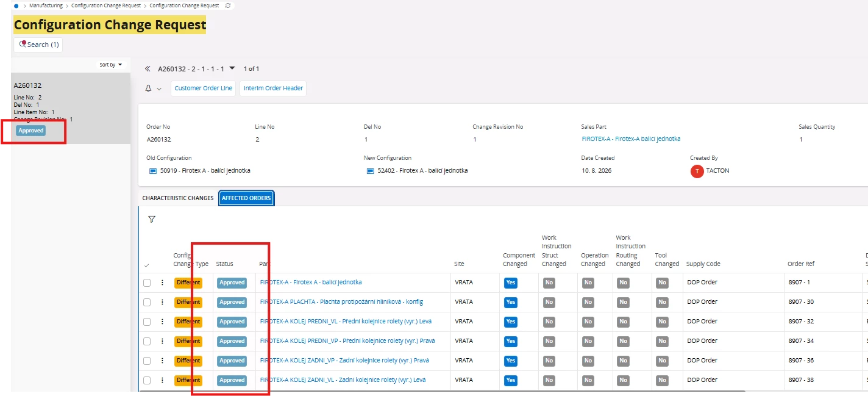Viewport: 868px width, 396px height.
Task: Click Order Ref cell 8907 - 32
Action: coord(801,322)
